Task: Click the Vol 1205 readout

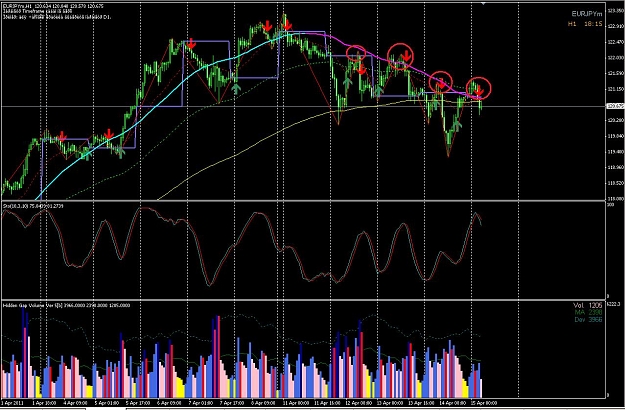Action: tap(588, 306)
